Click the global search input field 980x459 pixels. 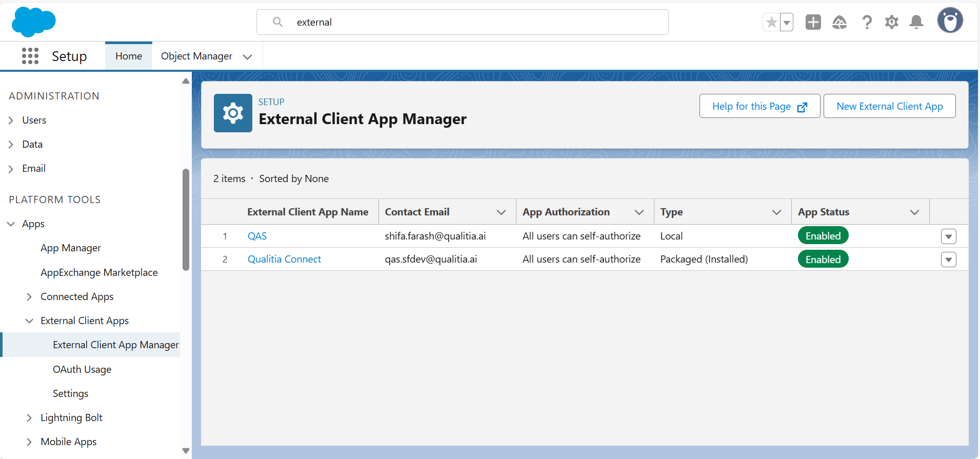click(477, 22)
